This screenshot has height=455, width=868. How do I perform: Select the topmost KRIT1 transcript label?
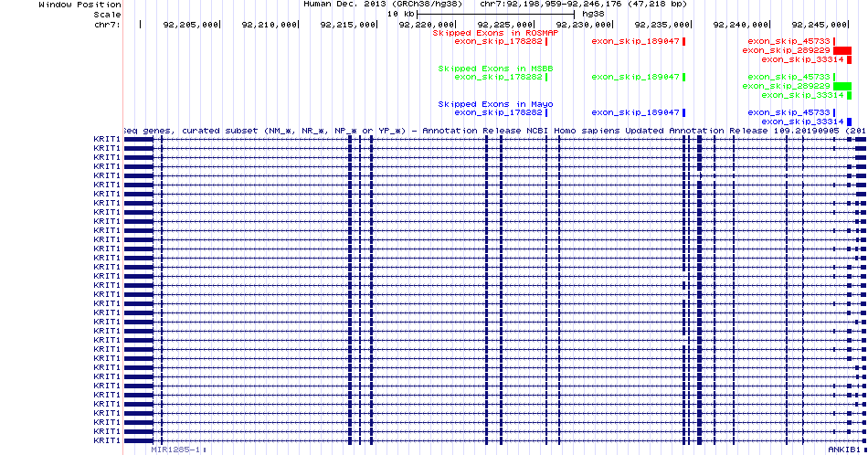[107, 140]
